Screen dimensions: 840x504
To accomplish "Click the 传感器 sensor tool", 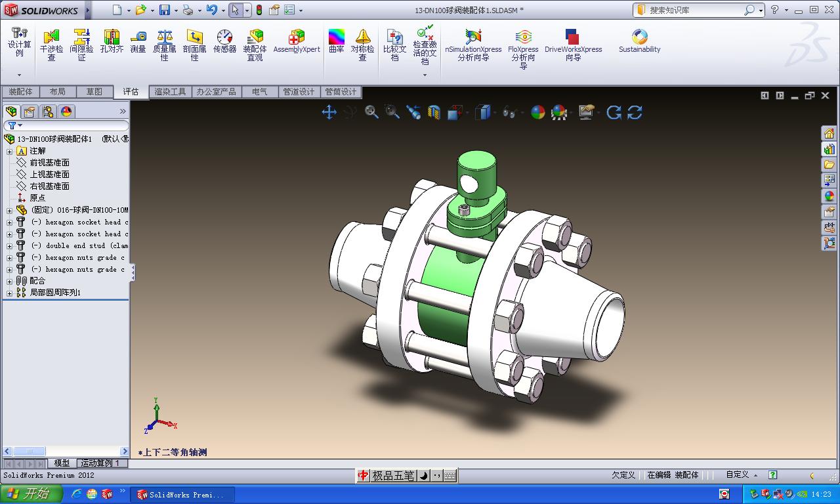I will 224,41.
